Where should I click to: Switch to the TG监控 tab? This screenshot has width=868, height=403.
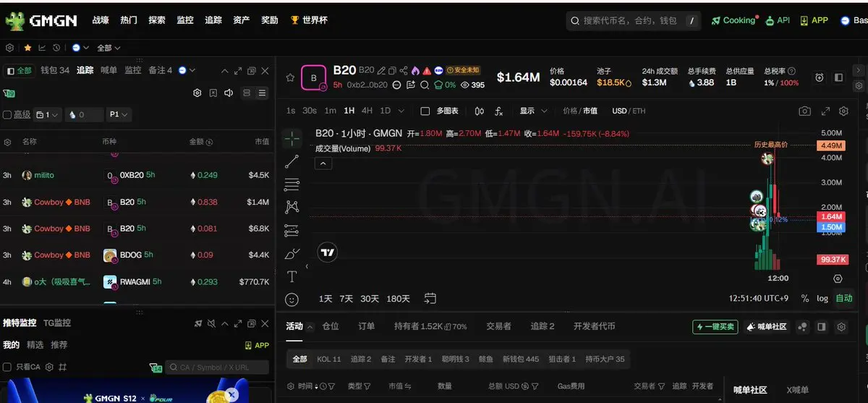click(x=57, y=323)
